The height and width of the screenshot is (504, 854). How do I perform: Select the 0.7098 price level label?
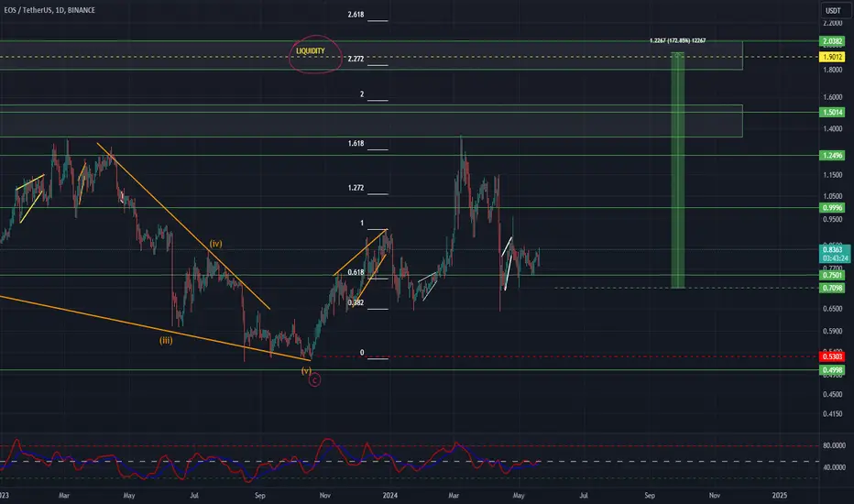[832, 288]
